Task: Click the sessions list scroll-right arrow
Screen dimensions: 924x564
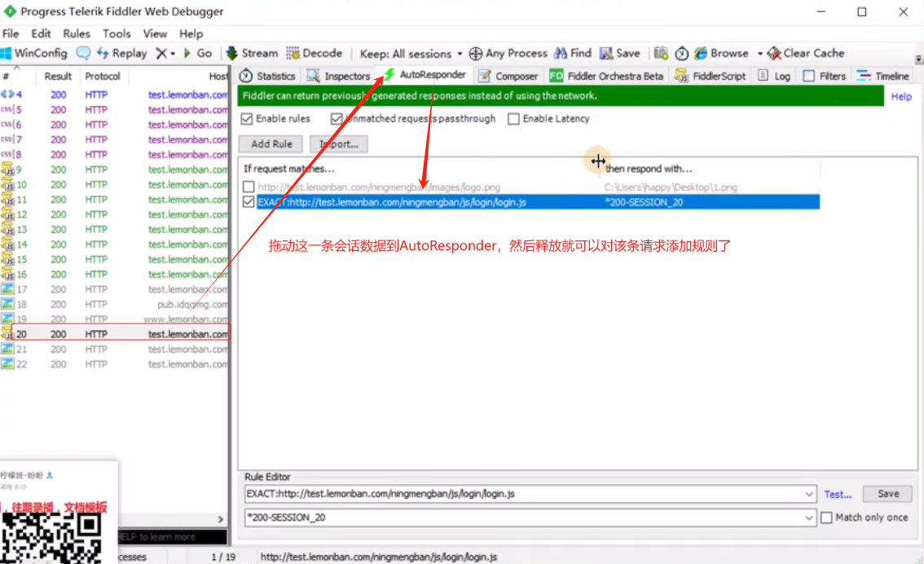Action: [x=221, y=519]
